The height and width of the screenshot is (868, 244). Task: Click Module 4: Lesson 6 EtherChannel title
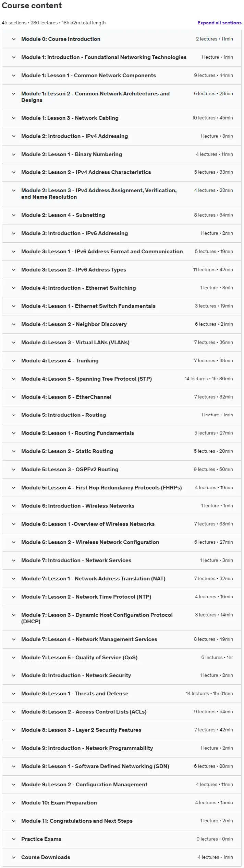66,397
